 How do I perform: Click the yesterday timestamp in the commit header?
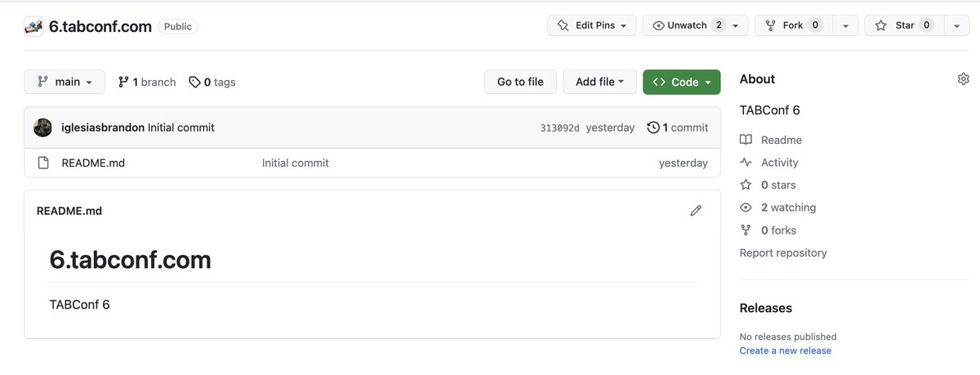click(x=610, y=127)
